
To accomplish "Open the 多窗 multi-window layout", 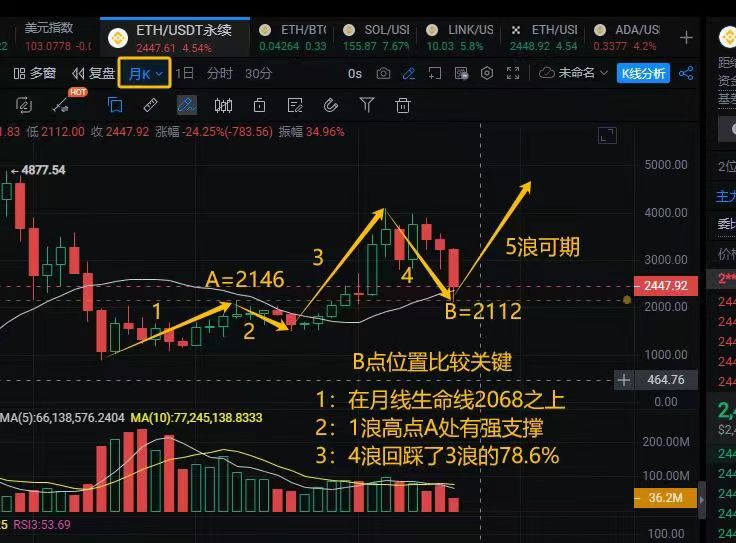I will pos(35,74).
